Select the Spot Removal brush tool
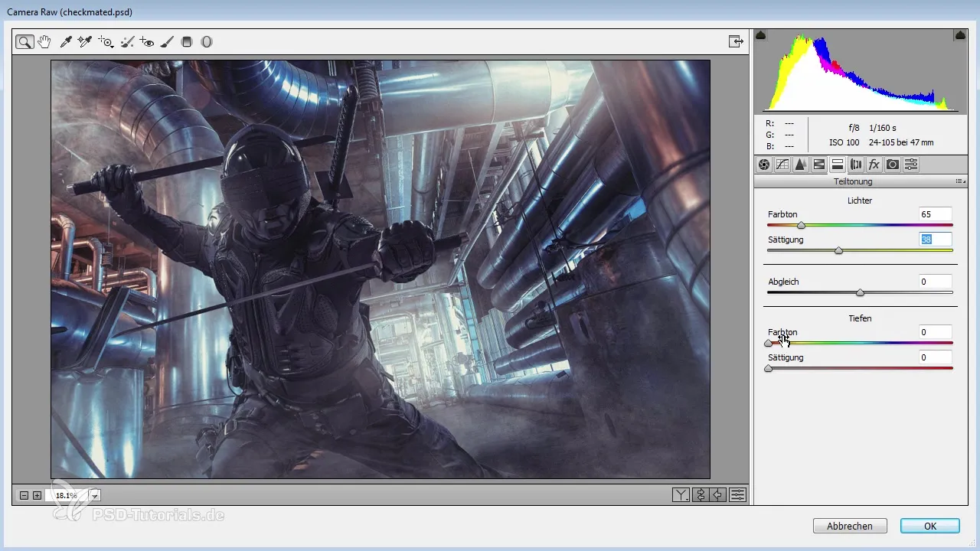 (x=128, y=42)
